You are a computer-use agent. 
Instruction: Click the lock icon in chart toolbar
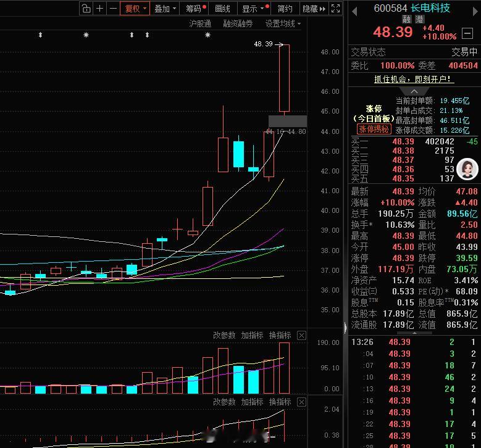coord(86,8)
